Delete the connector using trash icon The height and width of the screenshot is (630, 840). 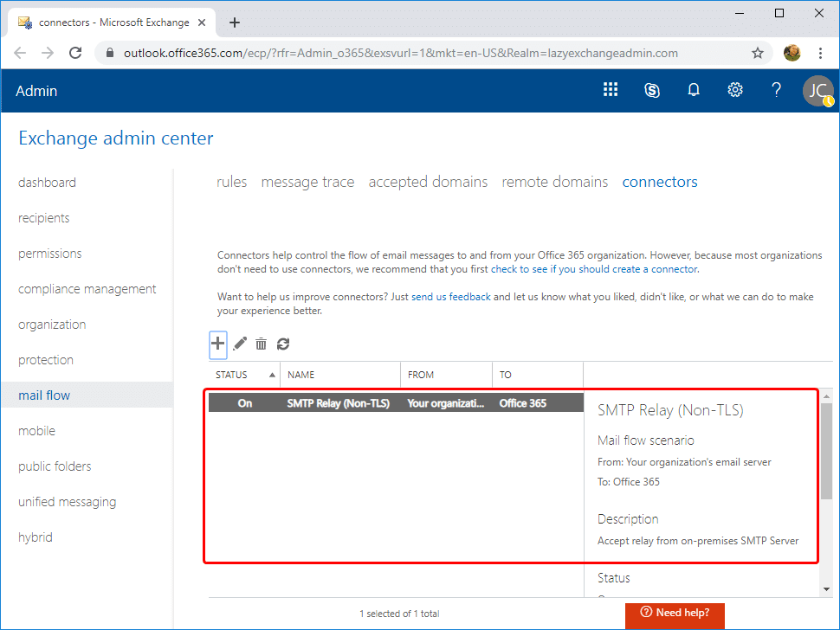[x=261, y=344]
